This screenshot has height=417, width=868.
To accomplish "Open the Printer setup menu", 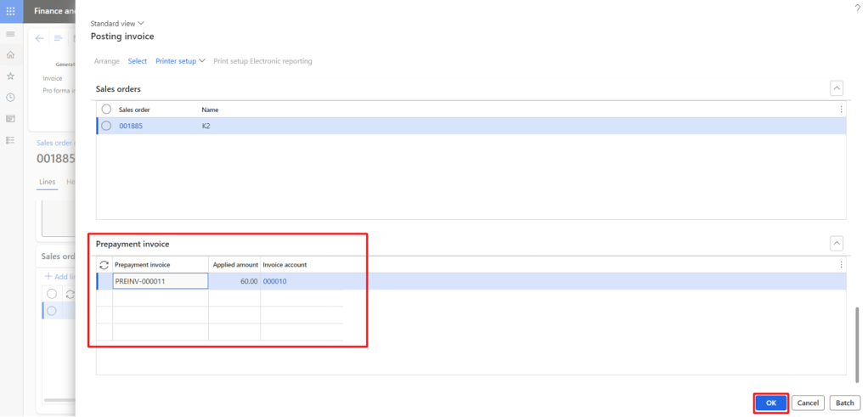I will point(180,61).
